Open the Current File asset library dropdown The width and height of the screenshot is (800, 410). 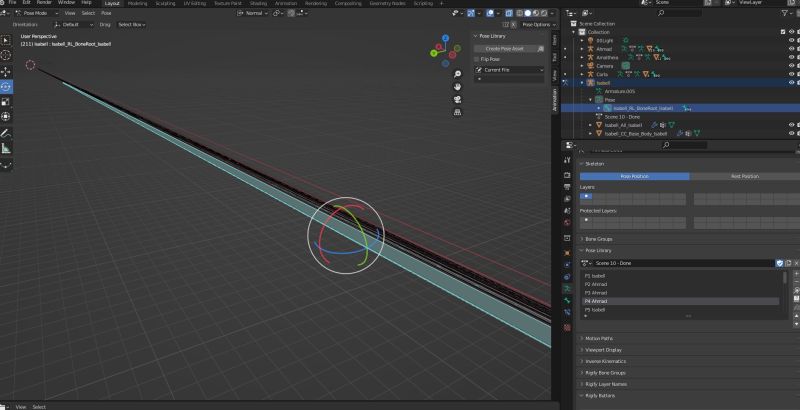509,70
